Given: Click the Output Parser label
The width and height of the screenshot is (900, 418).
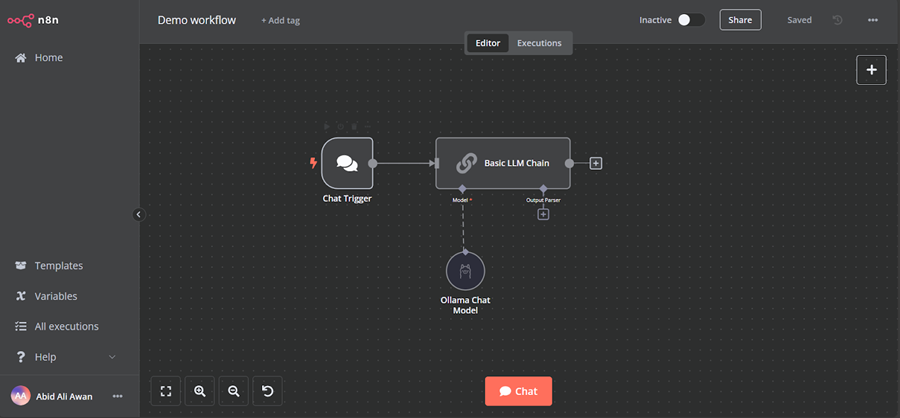Looking at the screenshot, I should (x=543, y=200).
